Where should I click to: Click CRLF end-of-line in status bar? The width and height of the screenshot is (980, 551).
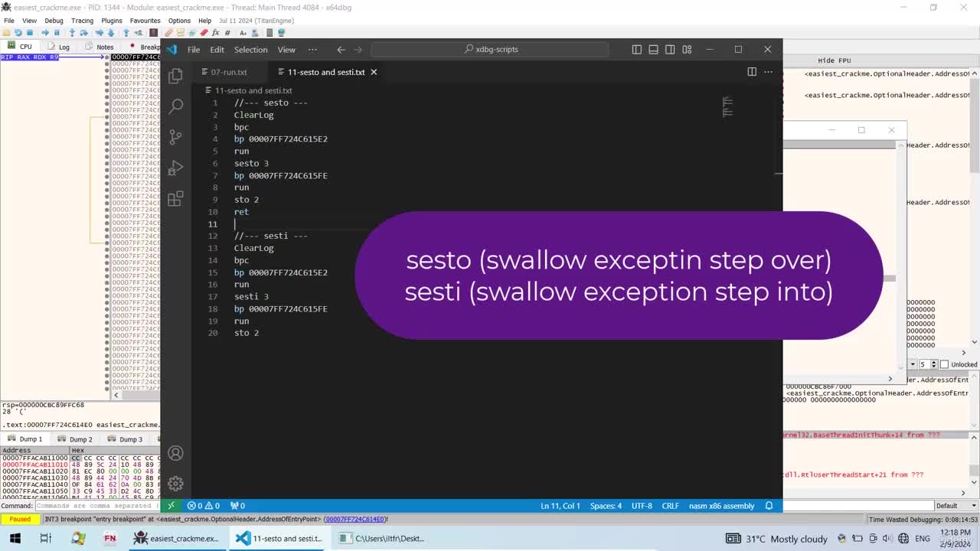[670, 505]
